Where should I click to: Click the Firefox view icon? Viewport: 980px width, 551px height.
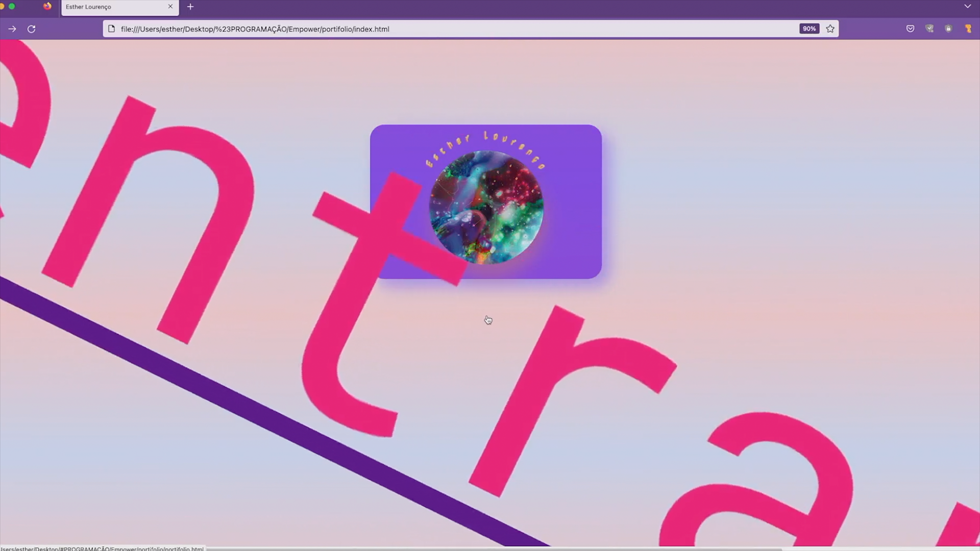47,7
